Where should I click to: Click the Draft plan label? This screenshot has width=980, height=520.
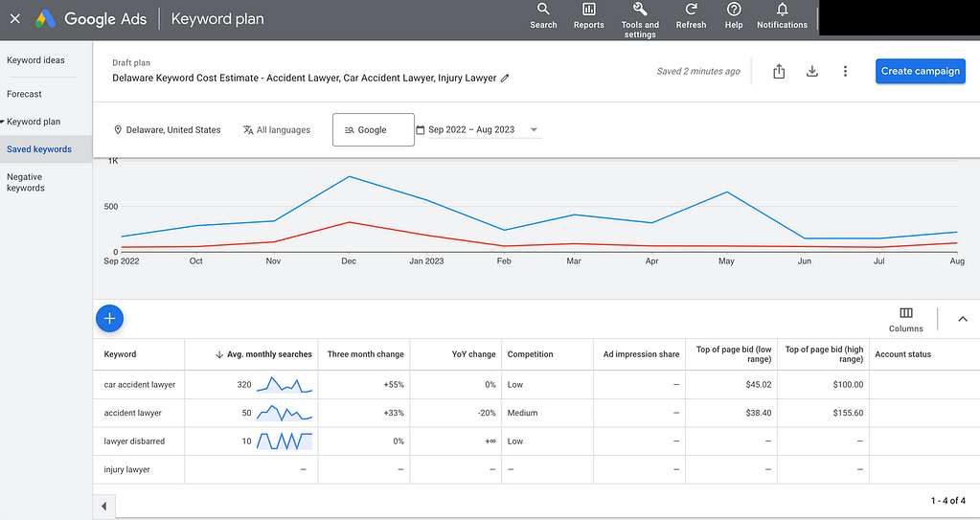tap(131, 62)
